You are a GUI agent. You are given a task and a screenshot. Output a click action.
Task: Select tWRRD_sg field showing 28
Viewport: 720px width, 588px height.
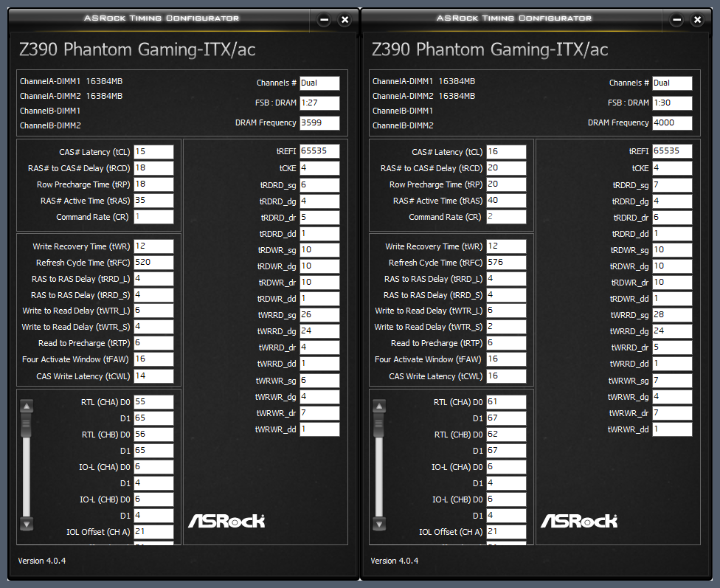tap(672, 315)
